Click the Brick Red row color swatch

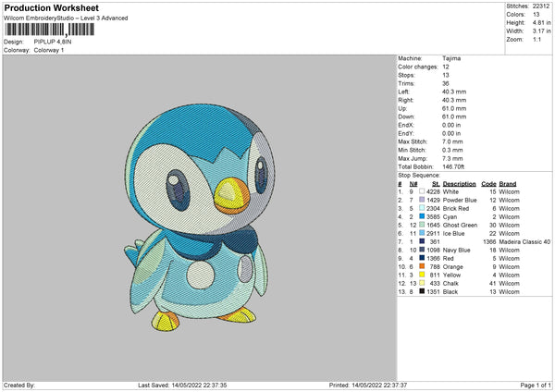[422, 208]
